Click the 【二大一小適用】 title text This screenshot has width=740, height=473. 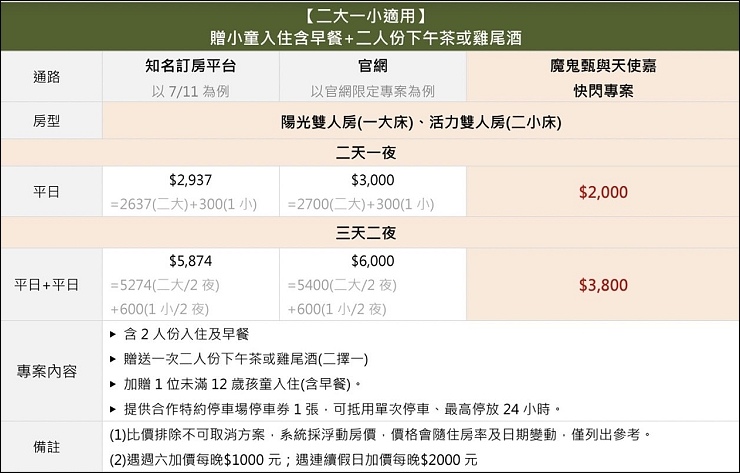369,15
